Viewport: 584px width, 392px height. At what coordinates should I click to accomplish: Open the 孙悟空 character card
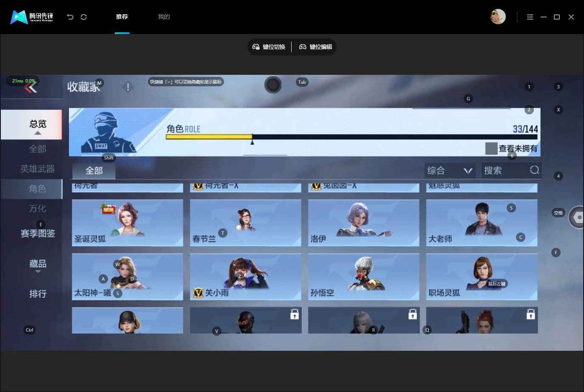coord(364,277)
